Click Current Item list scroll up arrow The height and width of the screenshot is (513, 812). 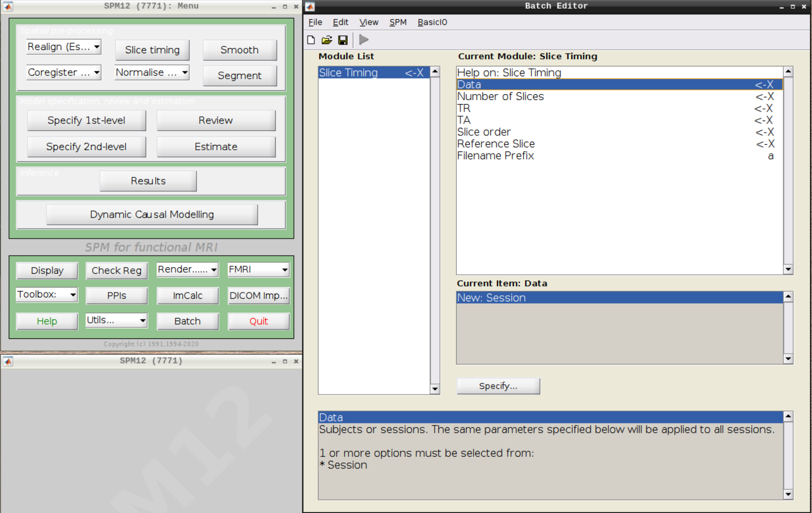coord(788,297)
